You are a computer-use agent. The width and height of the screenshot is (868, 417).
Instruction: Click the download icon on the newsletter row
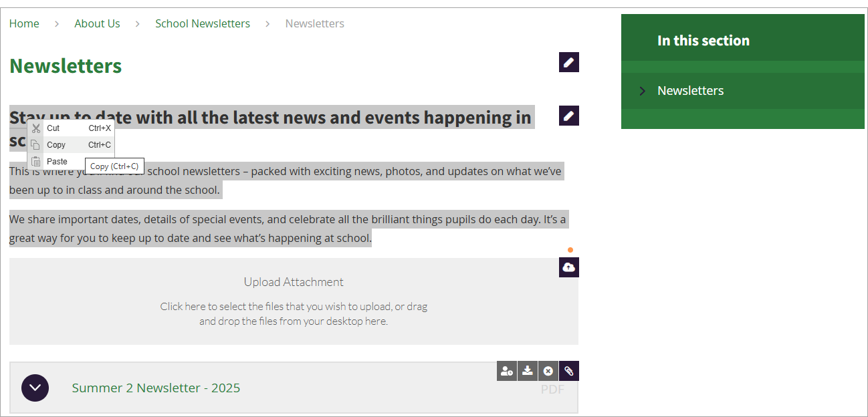528,371
